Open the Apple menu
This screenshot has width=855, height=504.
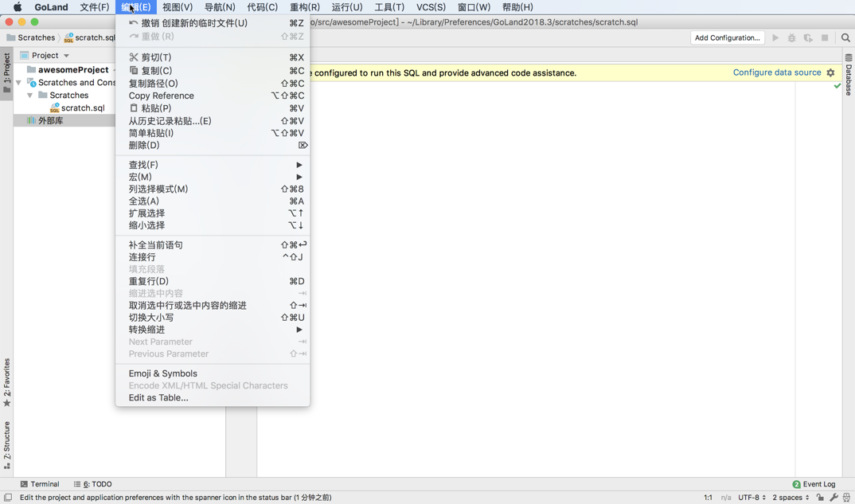18,7
